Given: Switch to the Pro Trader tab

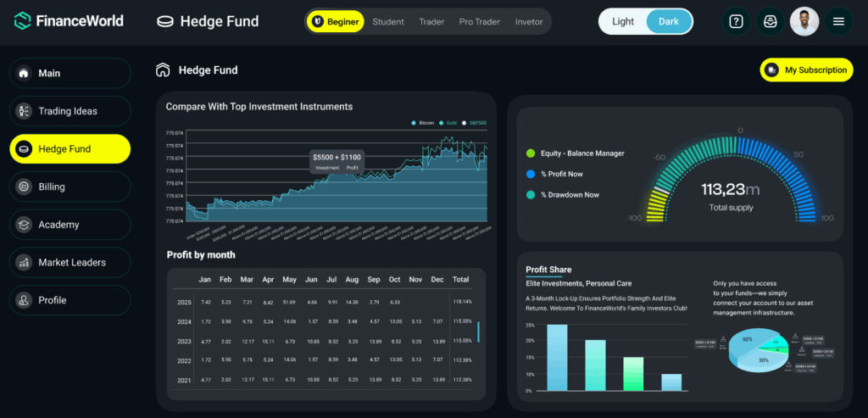Looking at the screenshot, I should point(479,22).
